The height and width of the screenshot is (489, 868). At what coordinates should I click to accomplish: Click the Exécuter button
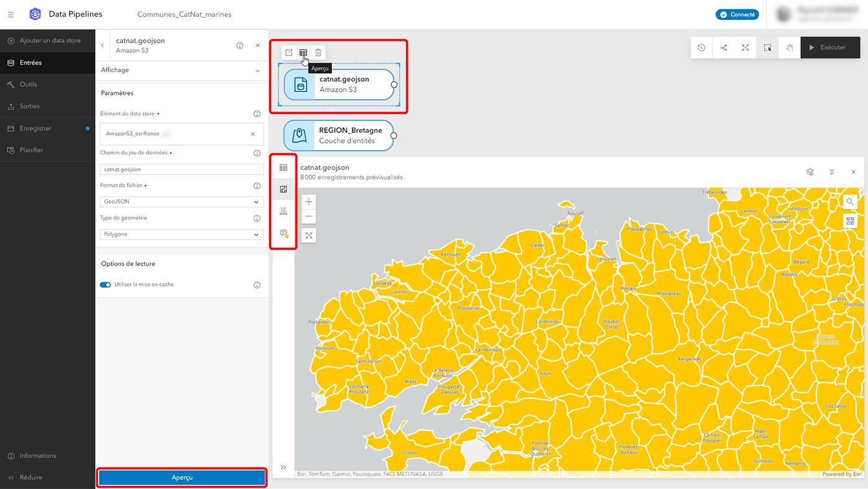tap(828, 48)
